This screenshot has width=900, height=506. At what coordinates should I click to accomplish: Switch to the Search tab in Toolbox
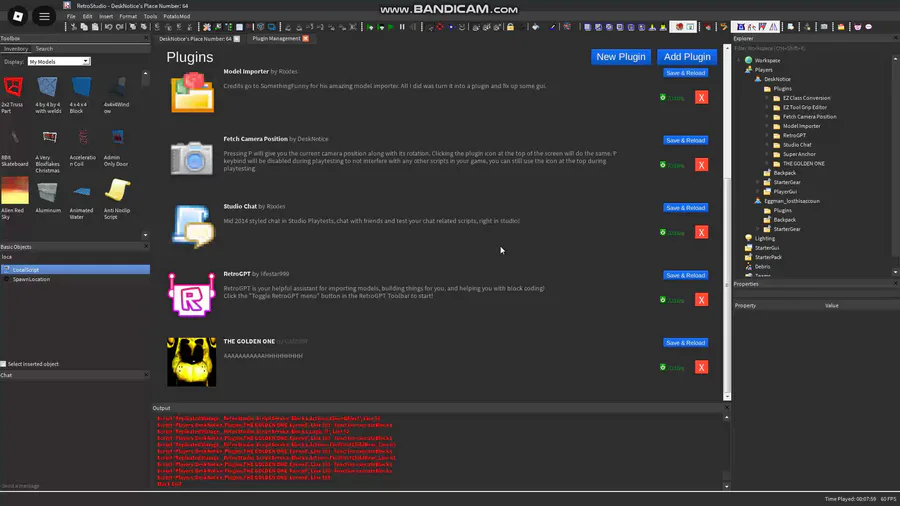44,49
